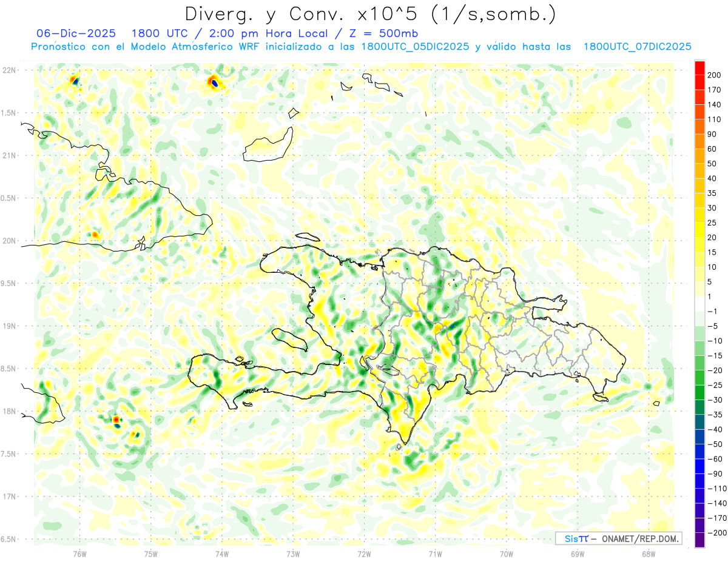This screenshot has width=728, height=562.
Task: Click the positive "35" color scale label
Action: tap(712, 193)
